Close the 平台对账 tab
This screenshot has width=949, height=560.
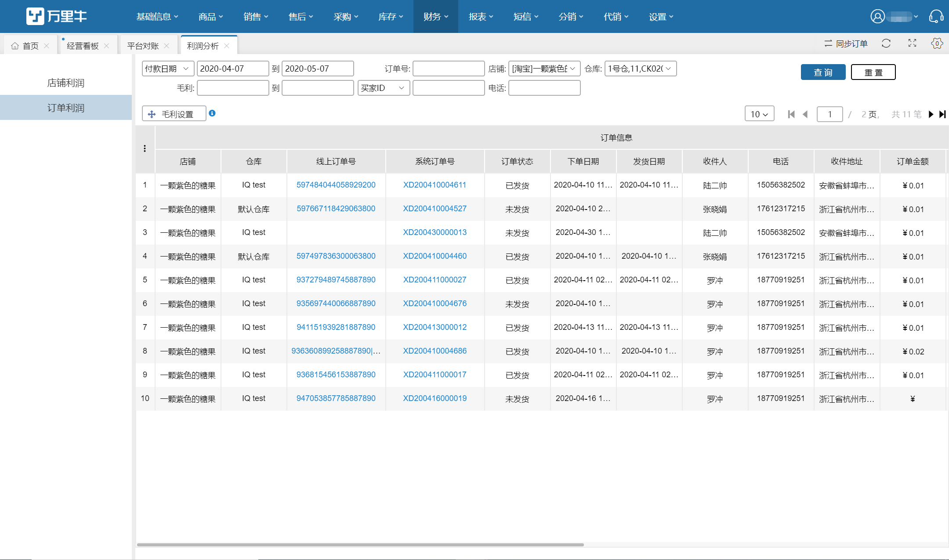[x=167, y=46]
